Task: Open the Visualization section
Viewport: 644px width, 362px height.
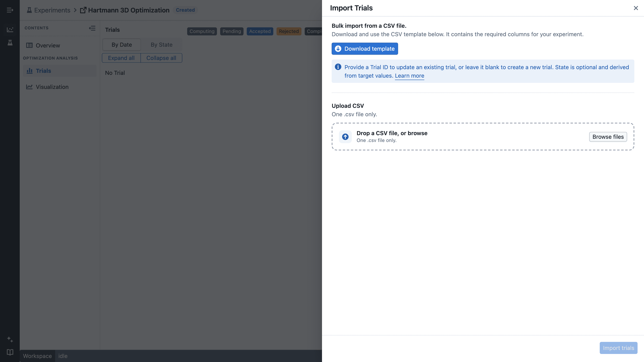Action: 60,87
